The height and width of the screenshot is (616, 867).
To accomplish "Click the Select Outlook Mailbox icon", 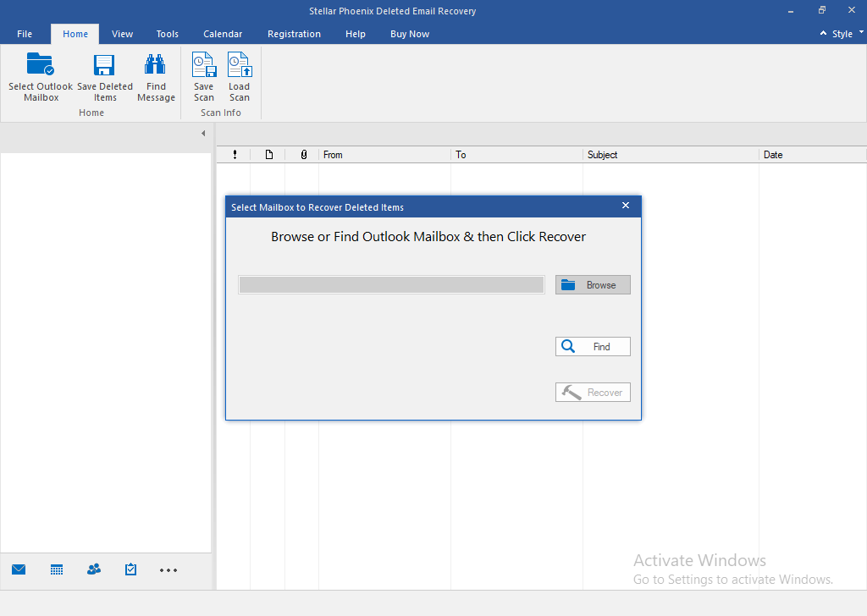I will point(40,66).
